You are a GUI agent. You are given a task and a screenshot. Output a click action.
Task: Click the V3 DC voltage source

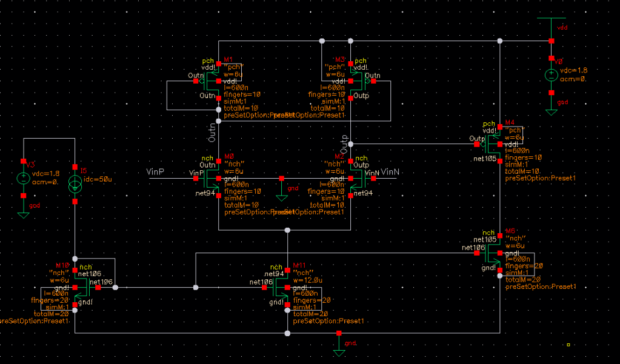click(23, 179)
